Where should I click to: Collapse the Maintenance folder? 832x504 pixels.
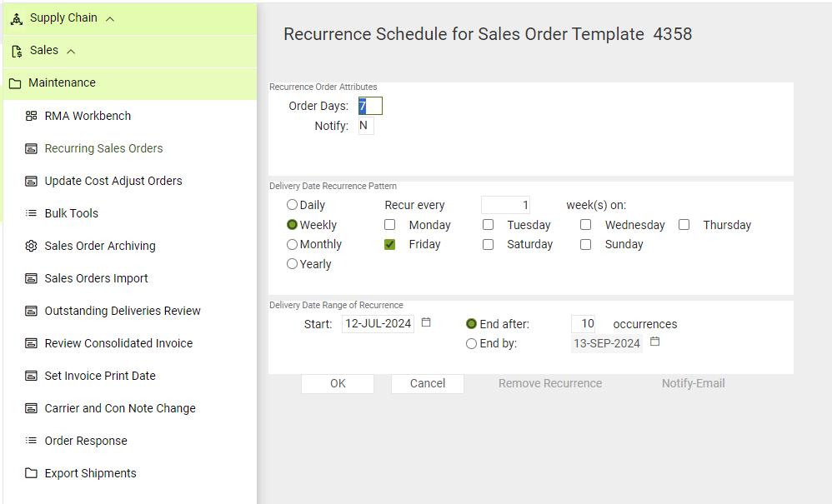pos(62,82)
